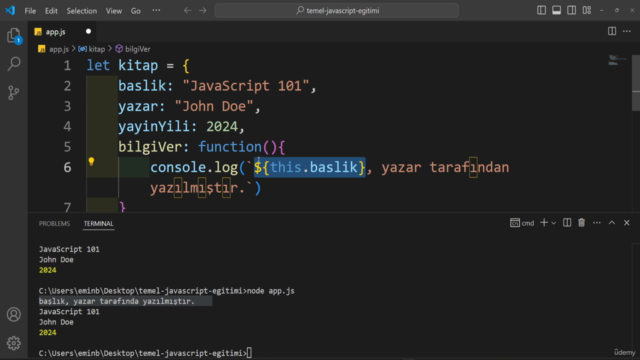Screen dimensions: 640x360
Task: Toggle the primary side bar layout icon
Action: tap(541, 11)
